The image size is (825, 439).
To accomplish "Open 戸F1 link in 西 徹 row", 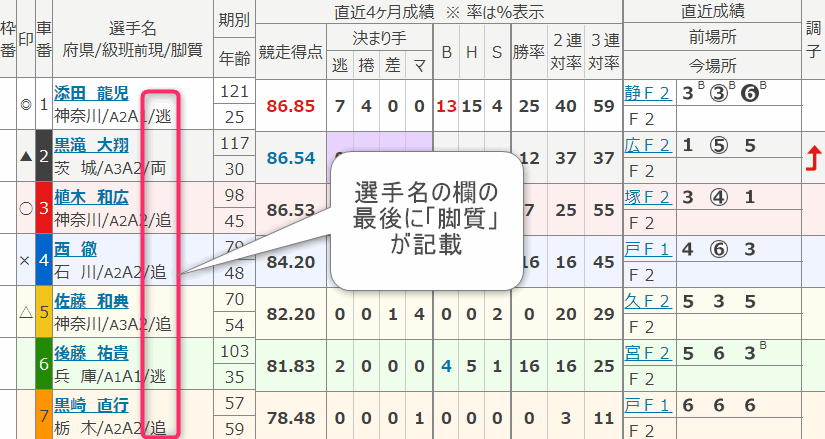I will 647,249.
